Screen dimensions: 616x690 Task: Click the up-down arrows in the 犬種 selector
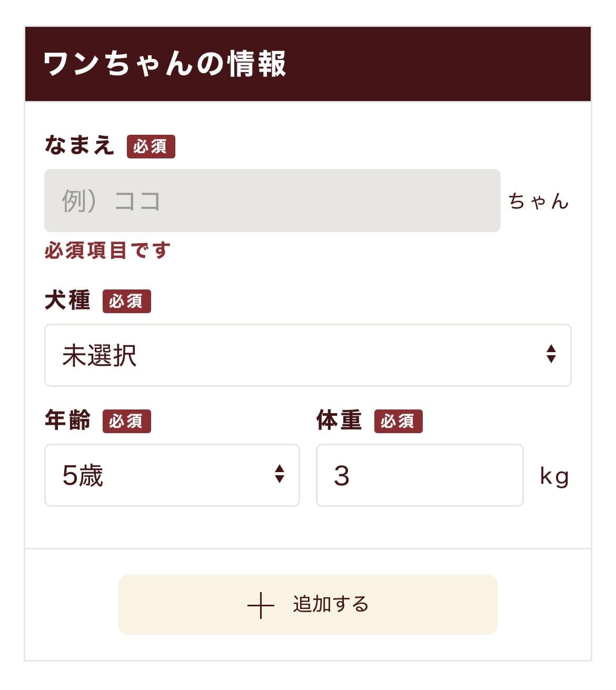pos(551,354)
